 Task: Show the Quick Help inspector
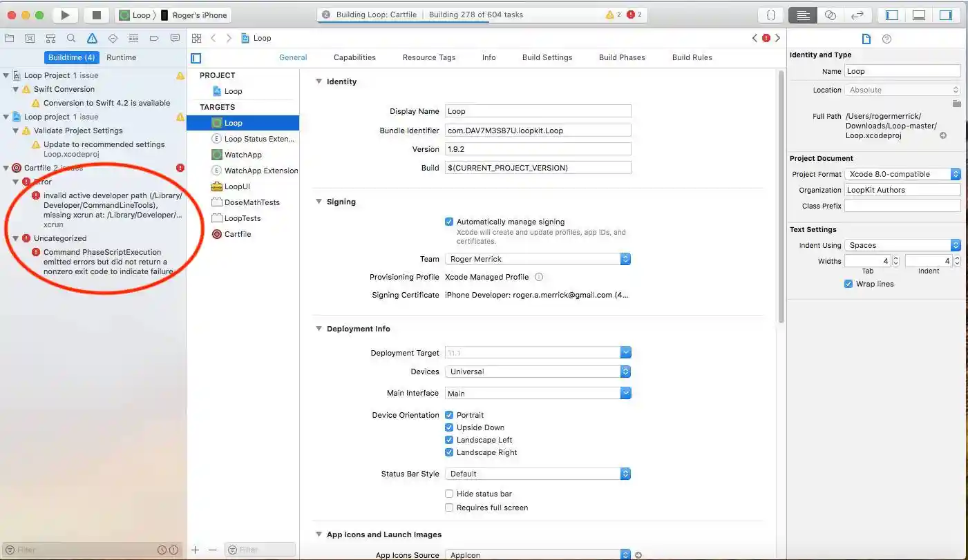click(x=887, y=39)
